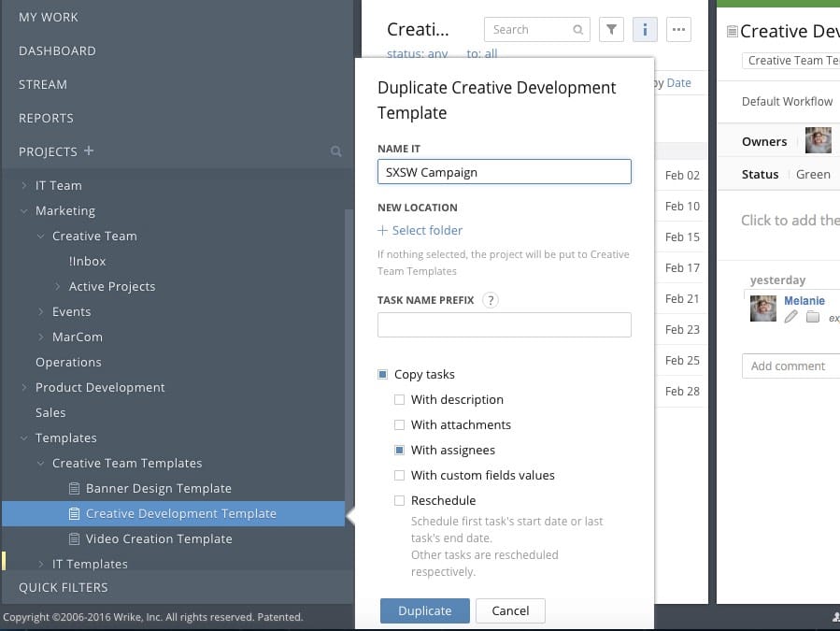
Task: Click the pencil edit icon in Melanie's activity
Action: pos(790,318)
